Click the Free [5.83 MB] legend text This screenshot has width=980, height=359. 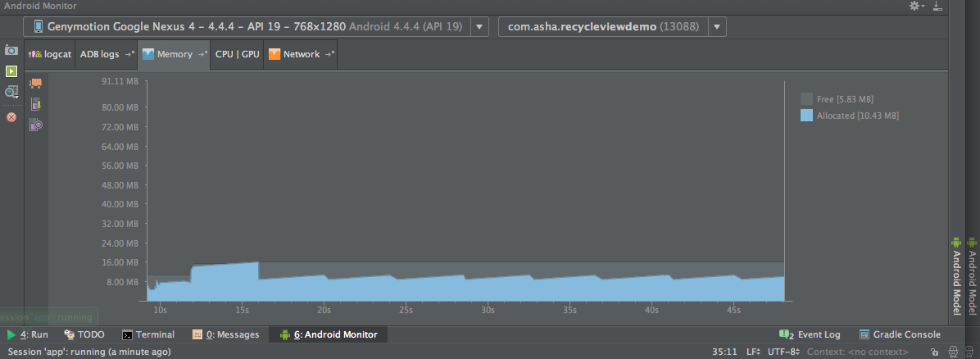pos(845,99)
